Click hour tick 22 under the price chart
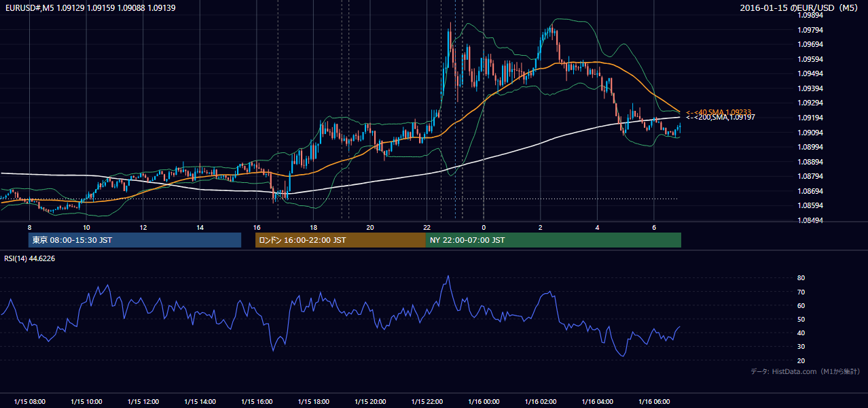868x408 pixels. tap(427, 227)
